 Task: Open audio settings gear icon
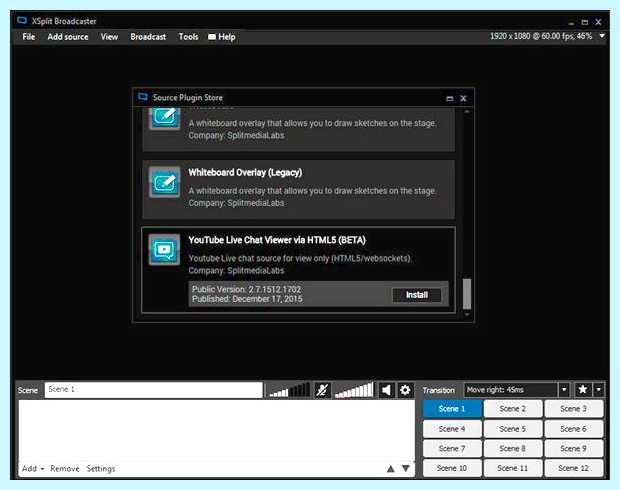405,390
